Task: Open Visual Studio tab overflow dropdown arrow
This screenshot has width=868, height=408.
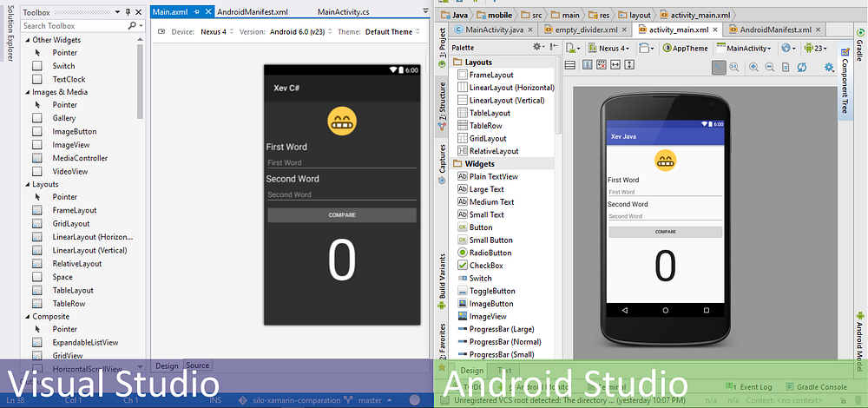Action: [x=425, y=10]
